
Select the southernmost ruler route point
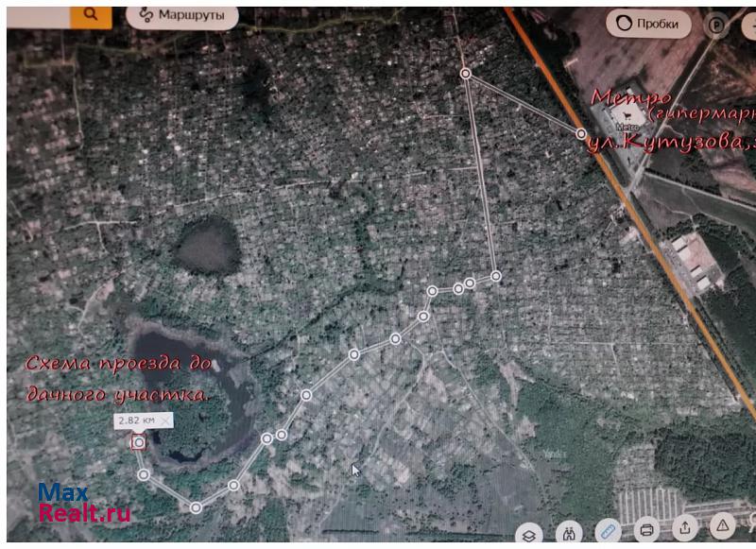pyautogui.click(x=196, y=507)
